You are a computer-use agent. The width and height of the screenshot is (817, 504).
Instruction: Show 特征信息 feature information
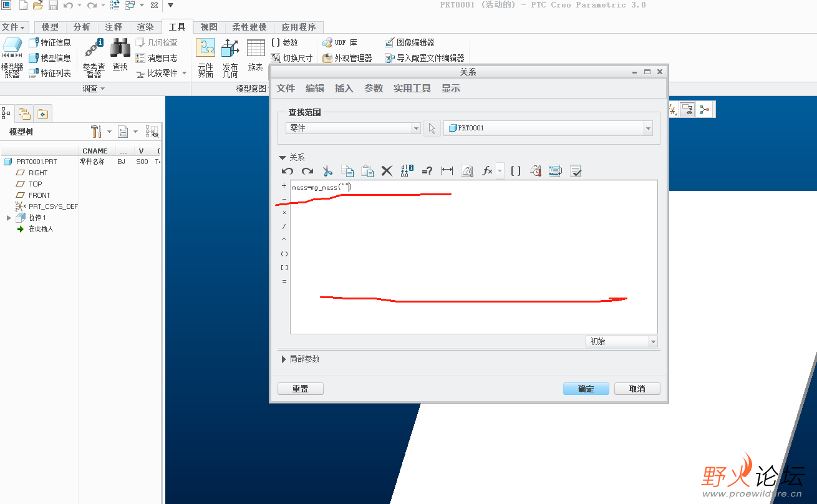50,43
